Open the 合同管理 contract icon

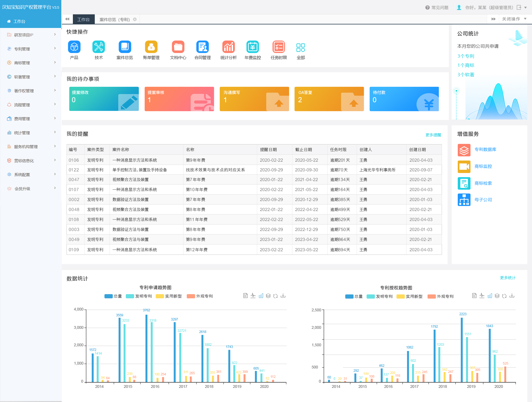click(x=203, y=47)
